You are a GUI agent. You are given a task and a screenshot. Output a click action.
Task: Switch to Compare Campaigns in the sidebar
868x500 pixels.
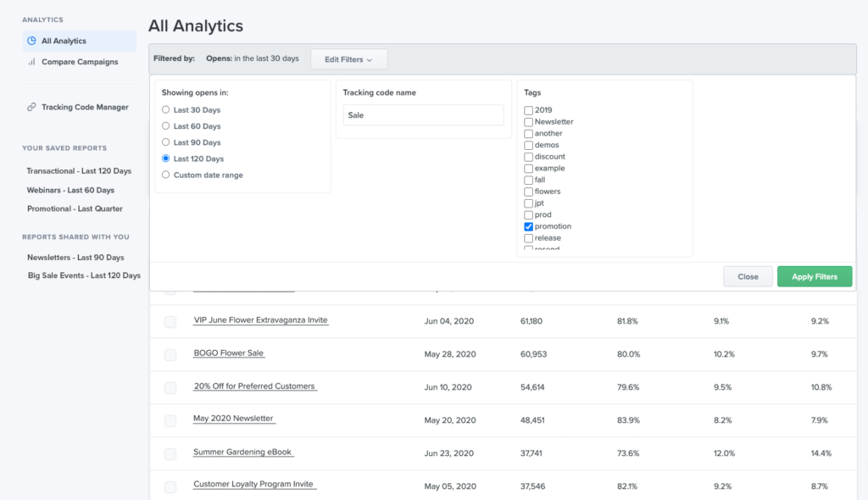click(x=78, y=61)
